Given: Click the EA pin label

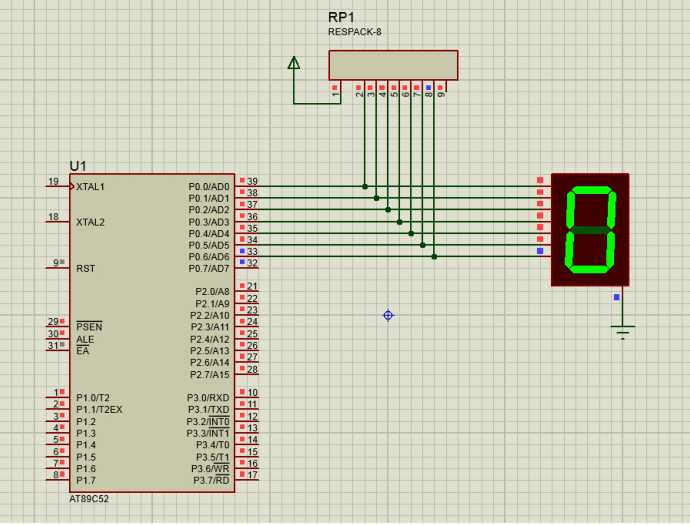Looking at the screenshot, I should pyautogui.click(x=83, y=351).
